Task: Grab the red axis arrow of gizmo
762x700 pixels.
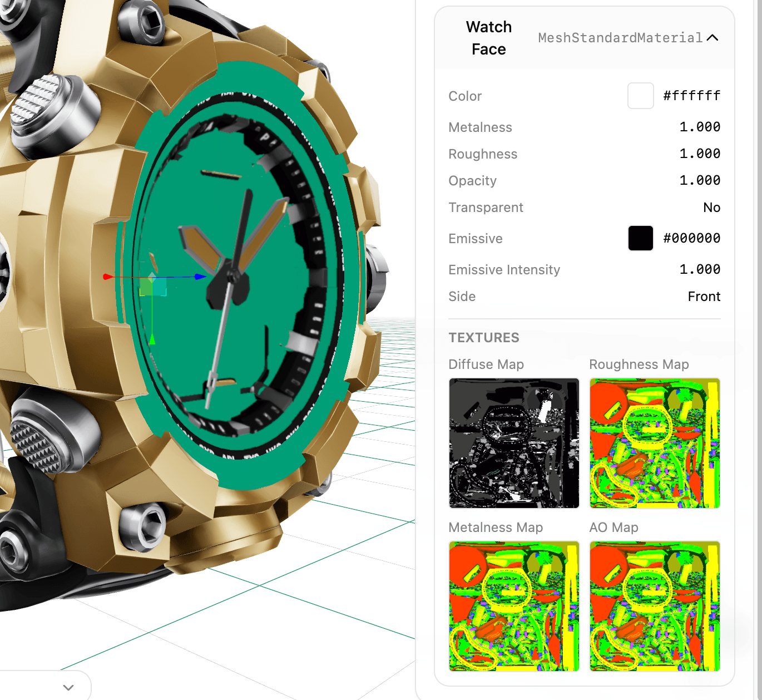Action: pos(108,277)
